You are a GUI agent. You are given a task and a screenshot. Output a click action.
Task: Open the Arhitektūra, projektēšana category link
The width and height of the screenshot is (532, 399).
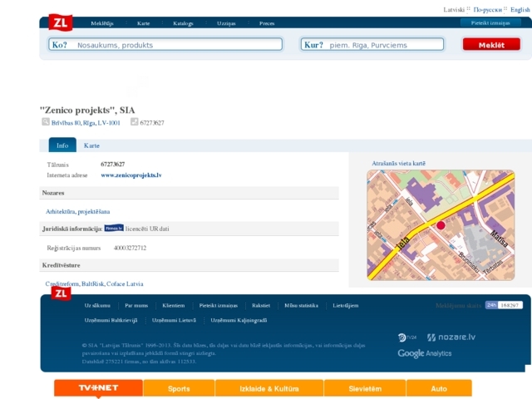[x=77, y=211]
